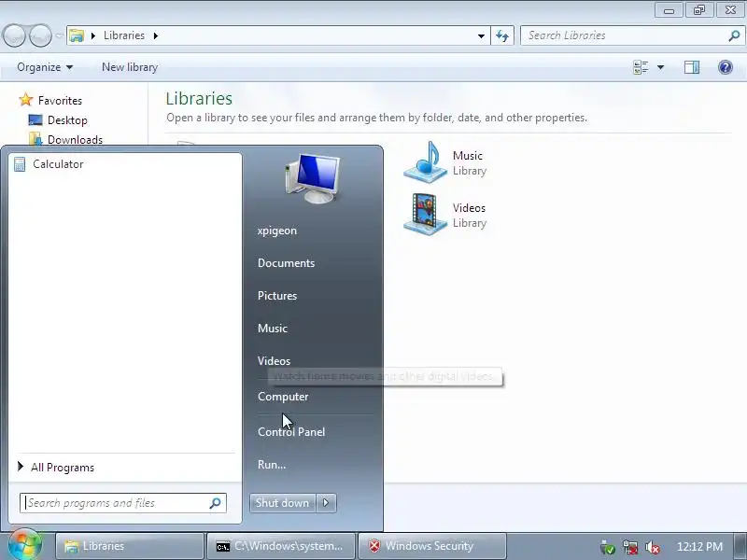Screen dimensions: 747x560
Task: Select Favorites in navigation pane
Action: click(60, 101)
